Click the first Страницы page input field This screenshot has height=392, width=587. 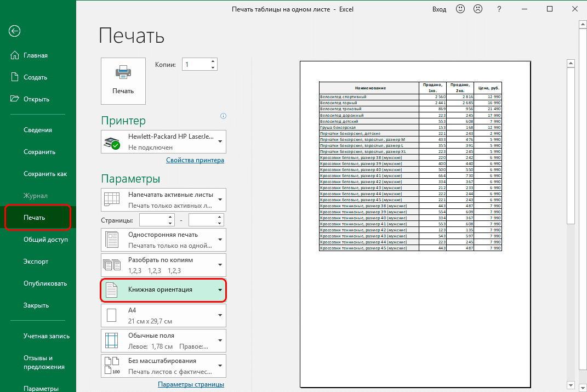pos(152,220)
